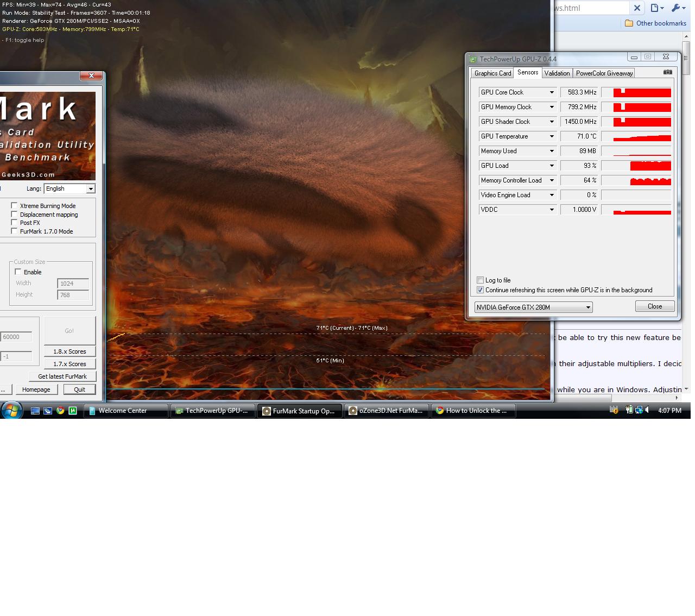Close the FurMark startup options window
695x616 pixels.
(x=91, y=76)
